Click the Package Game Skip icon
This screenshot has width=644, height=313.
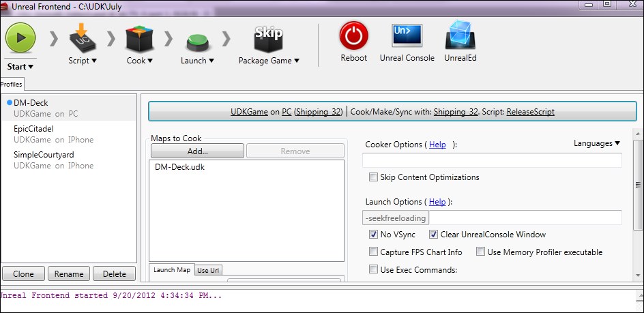269,39
